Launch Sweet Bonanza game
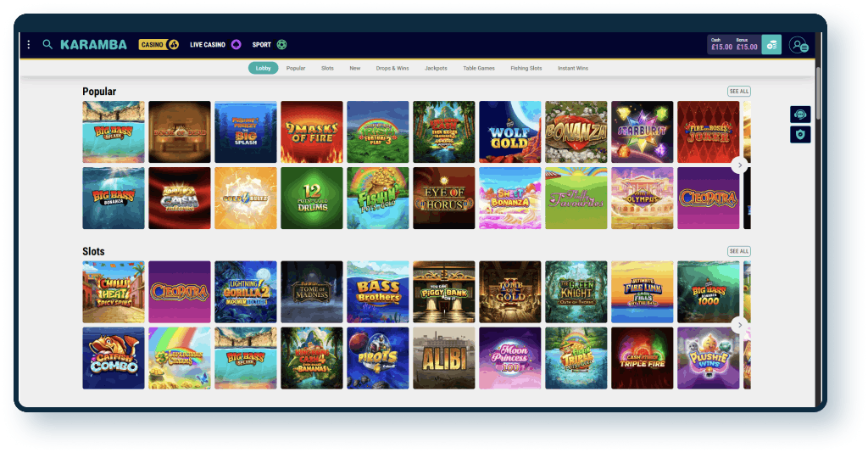 pos(509,199)
